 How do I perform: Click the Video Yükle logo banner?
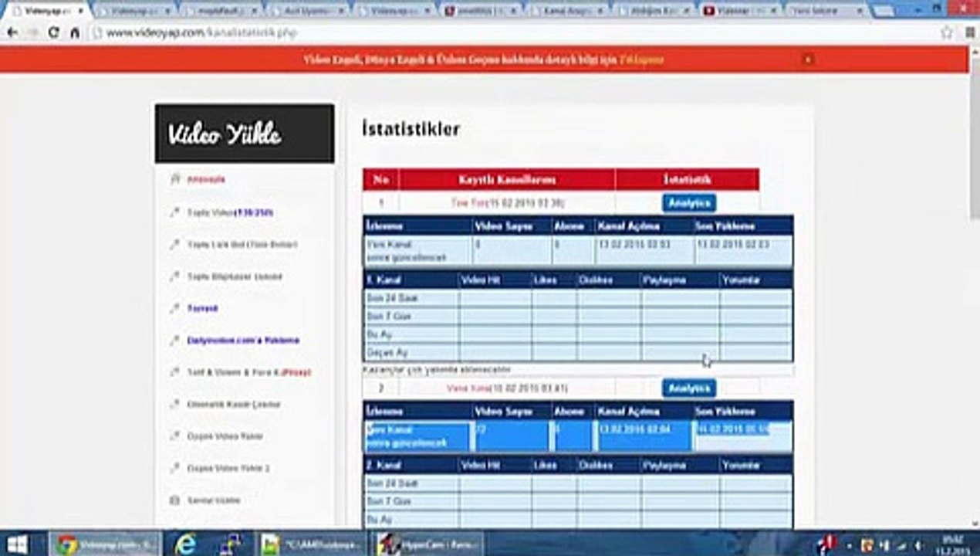coord(245,134)
